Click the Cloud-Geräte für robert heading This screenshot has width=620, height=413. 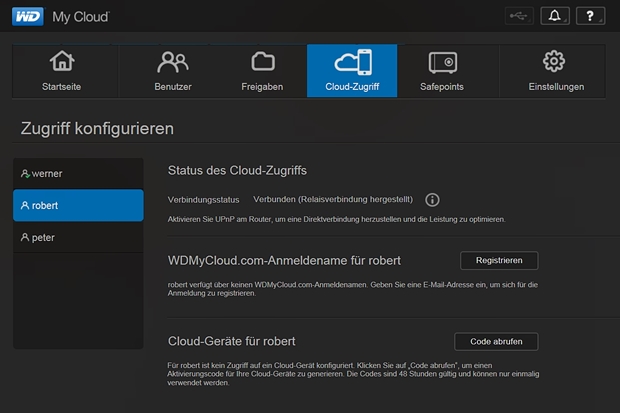231,341
